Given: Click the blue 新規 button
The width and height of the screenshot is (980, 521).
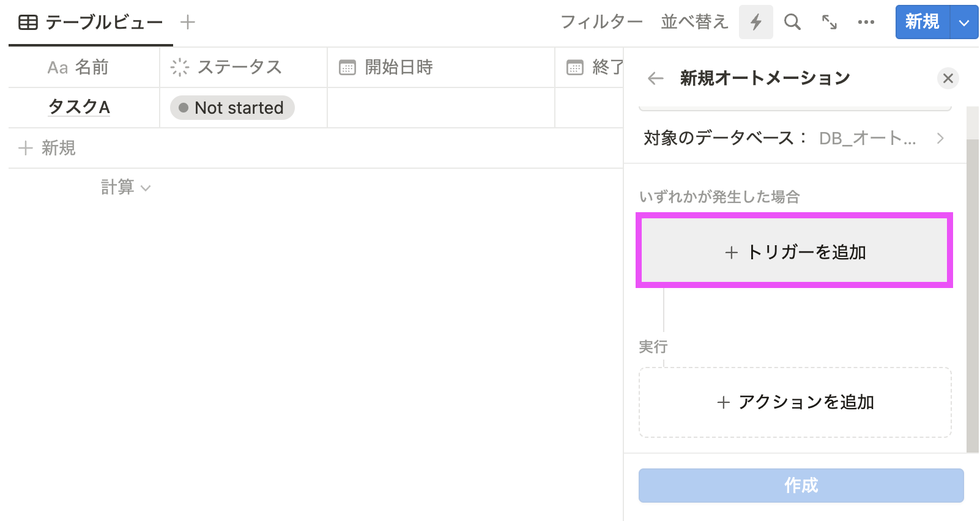Looking at the screenshot, I should tap(922, 22).
